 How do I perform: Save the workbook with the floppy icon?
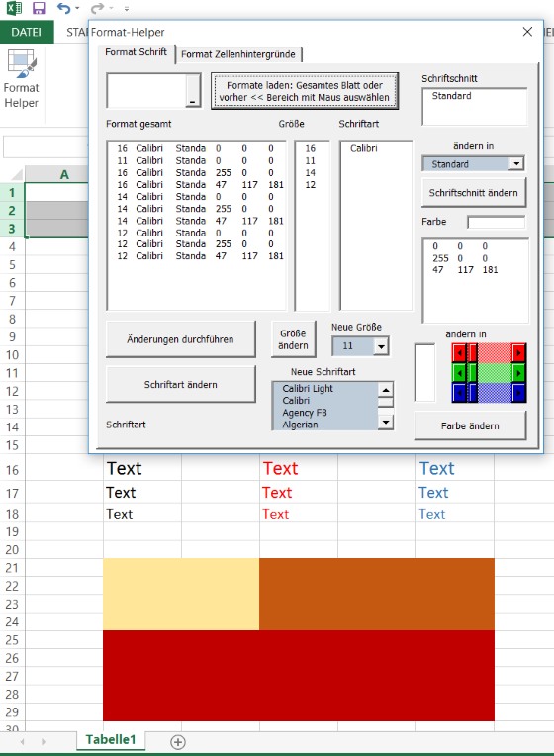[x=39, y=8]
